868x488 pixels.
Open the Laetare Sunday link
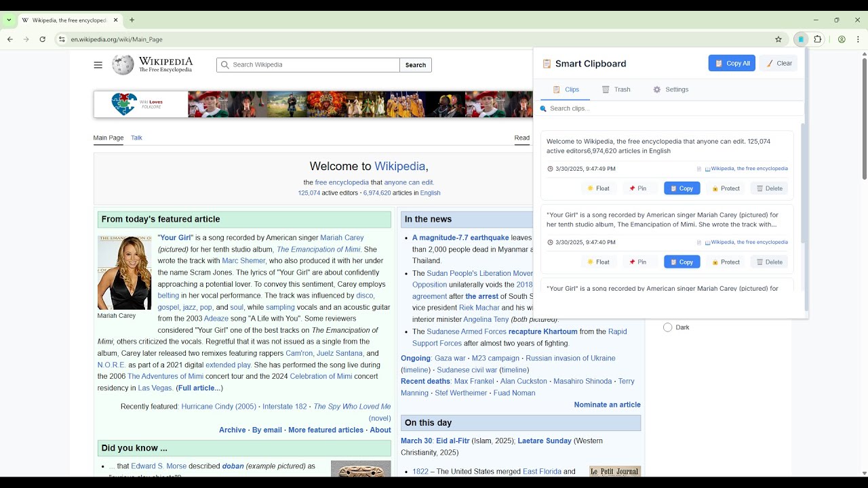tap(545, 441)
